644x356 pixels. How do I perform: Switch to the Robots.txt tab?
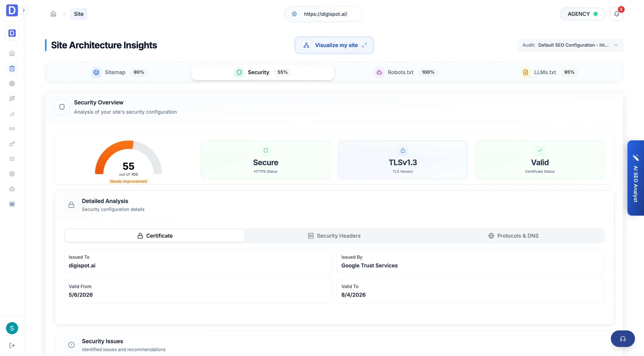click(405, 72)
